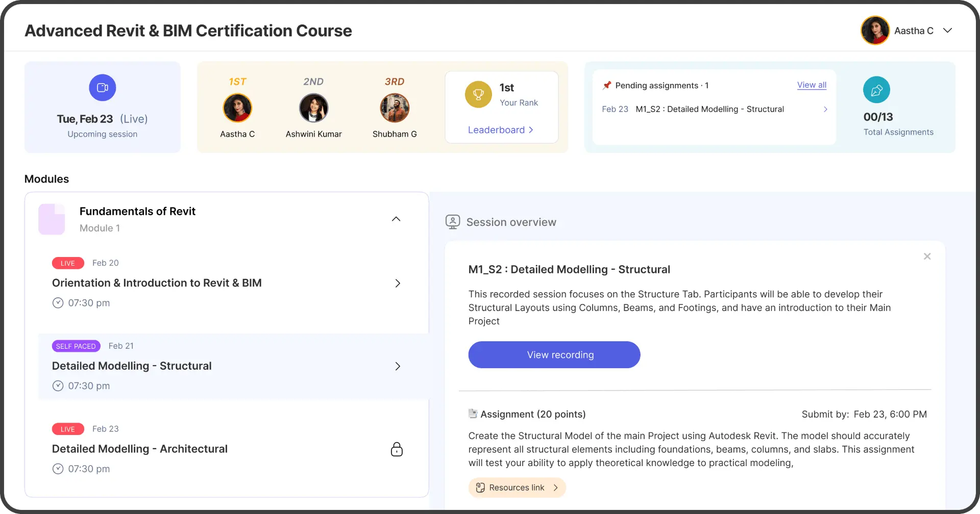Click the Upcoming session label
Viewport: 980px width, 514px height.
click(102, 134)
